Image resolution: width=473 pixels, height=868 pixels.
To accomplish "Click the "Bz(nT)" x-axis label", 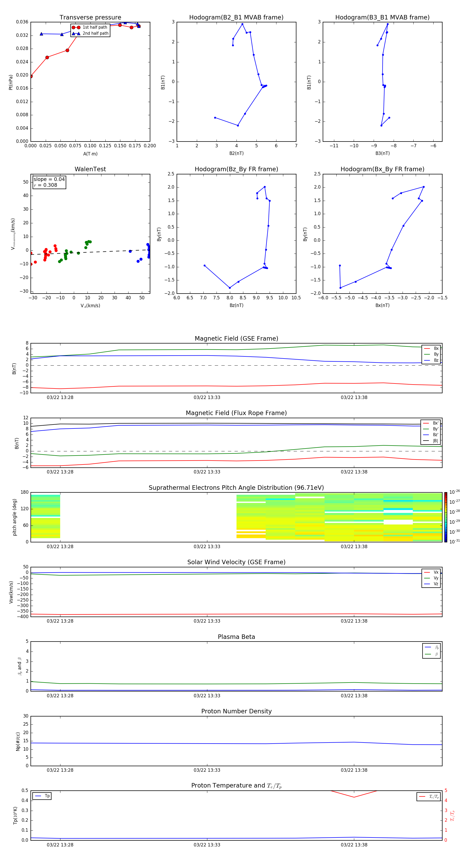I will tap(236, 305).
